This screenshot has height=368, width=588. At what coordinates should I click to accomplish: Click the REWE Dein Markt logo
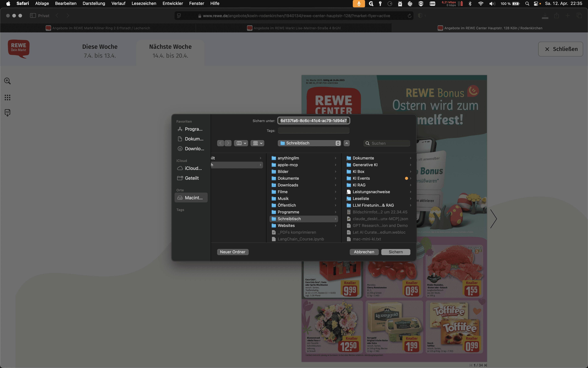[19, 49]
